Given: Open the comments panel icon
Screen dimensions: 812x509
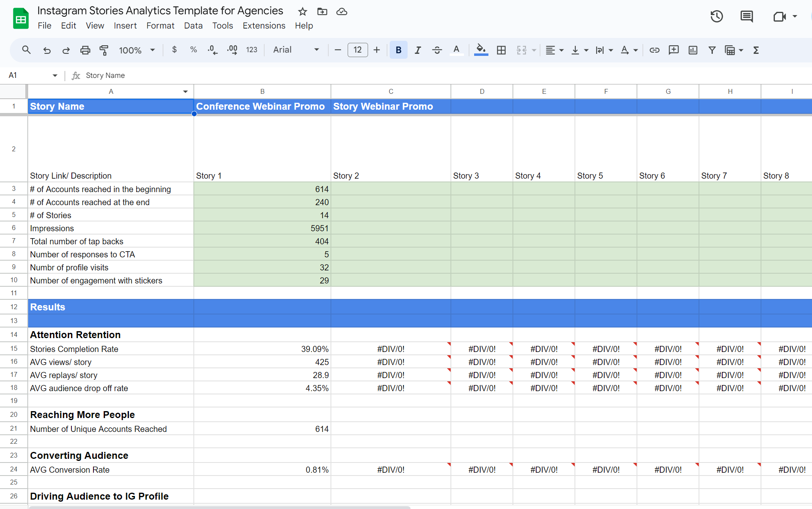Looking at the screenshot, I should click(x=746, y=17).
